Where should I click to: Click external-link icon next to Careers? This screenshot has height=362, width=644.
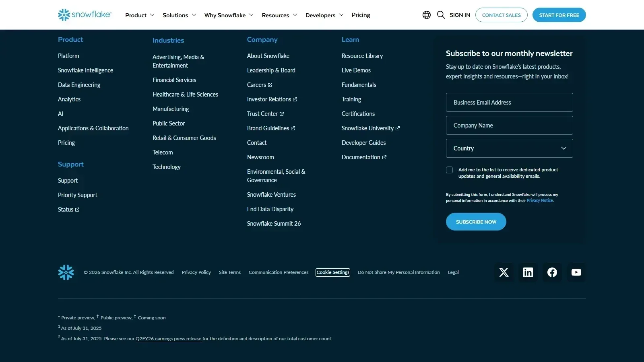click(270, 85)
